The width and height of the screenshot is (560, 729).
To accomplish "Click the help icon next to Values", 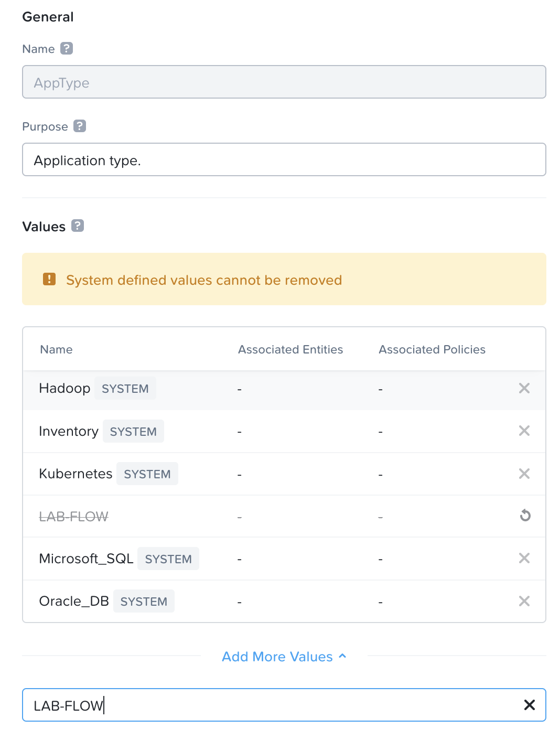I will click(78, 226).
